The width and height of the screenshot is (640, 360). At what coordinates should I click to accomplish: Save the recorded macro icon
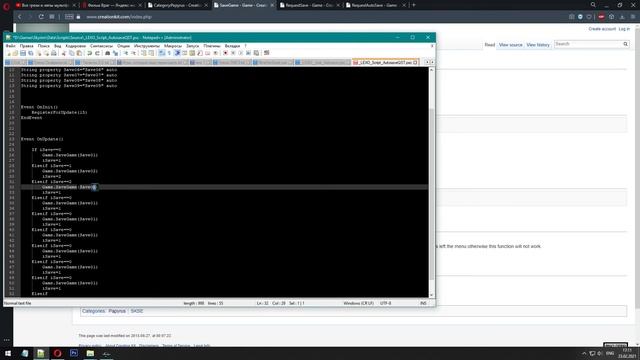(x=256, y=53)
